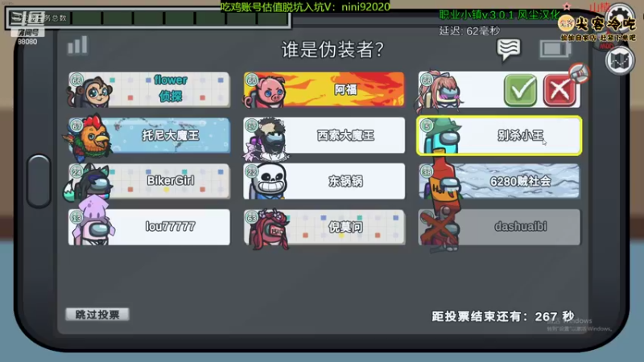644x362 pixels.
Task: Vote for player BikerGirl
Action: click(x=149, y=182)
